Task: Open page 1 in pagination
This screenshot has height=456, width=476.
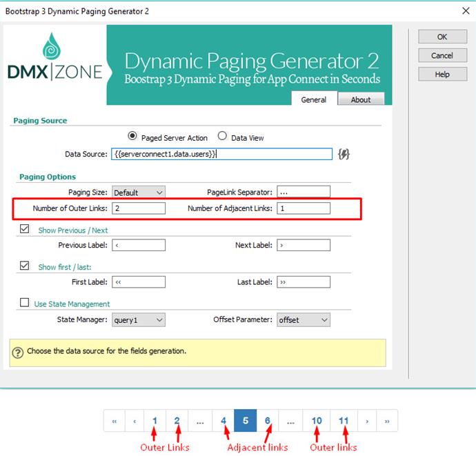Action: pyautogui.click(x=155, y=421)
